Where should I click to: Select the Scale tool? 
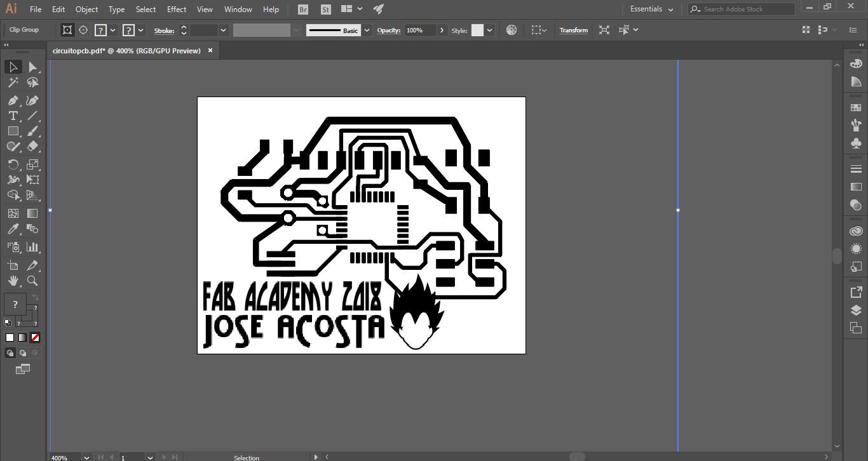click(32, 164)
